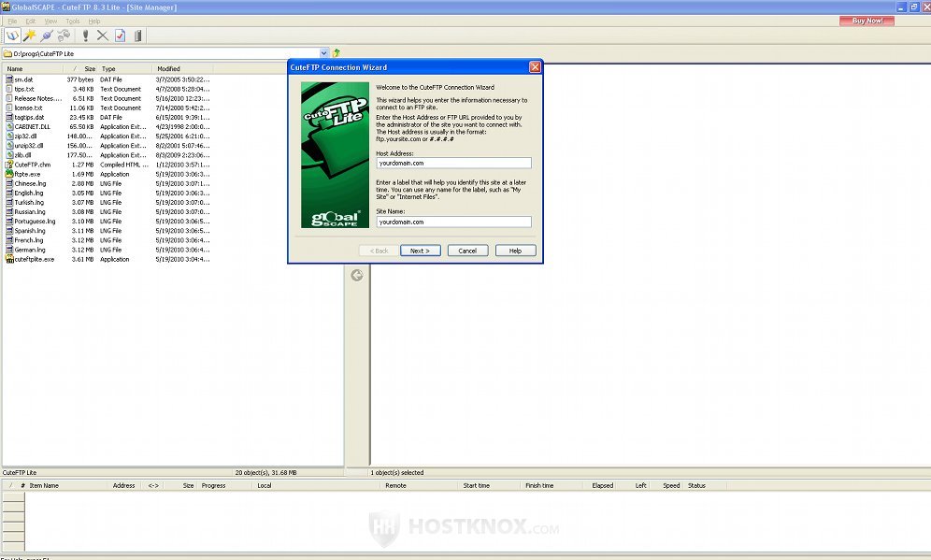Click the X delete toolbar icon
Viewport: 931px width, 560px height.
coord(102,36)
